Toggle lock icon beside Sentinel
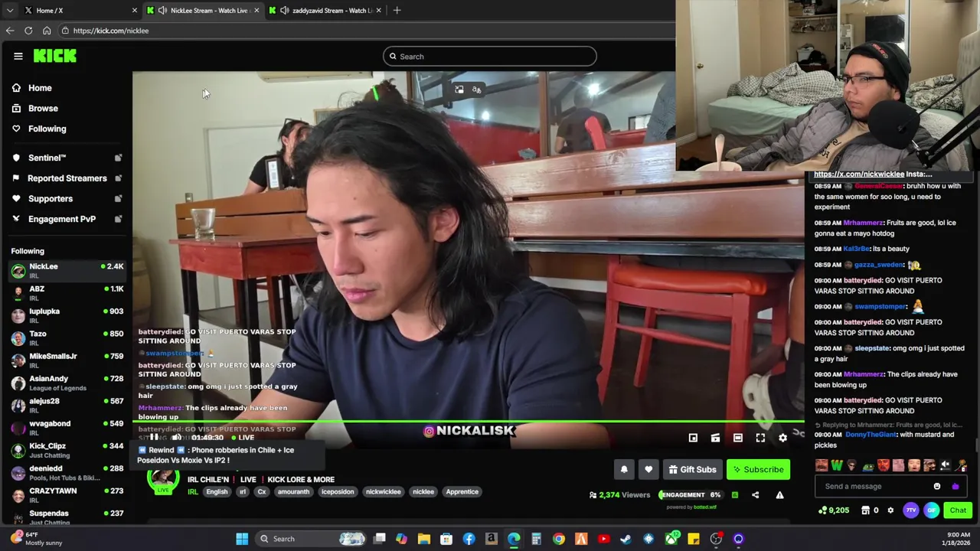The width and height of the screenshot is (980, 551). tap(118, 158)
